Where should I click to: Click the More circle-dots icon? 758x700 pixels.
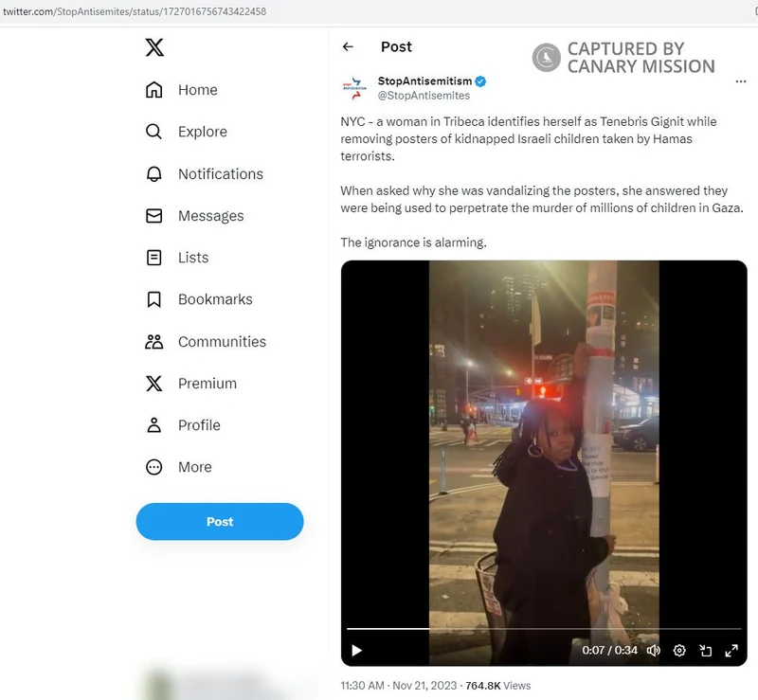153,467
